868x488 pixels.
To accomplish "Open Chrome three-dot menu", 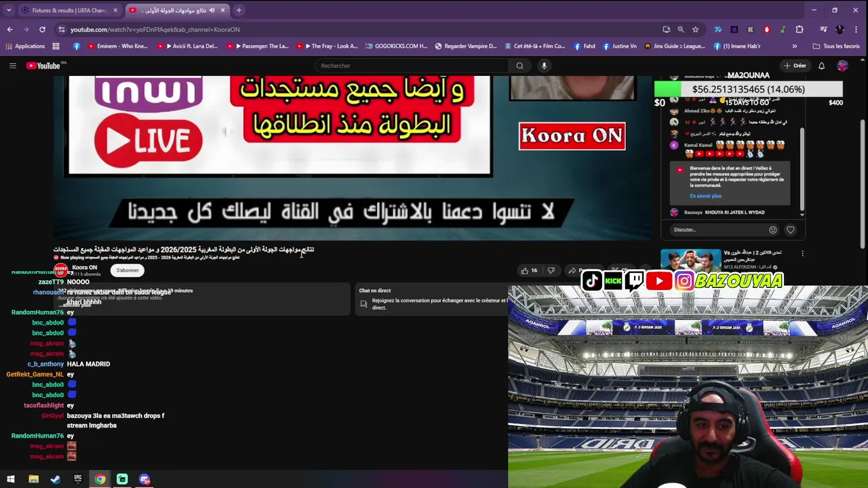I will (x=856, y=30).
